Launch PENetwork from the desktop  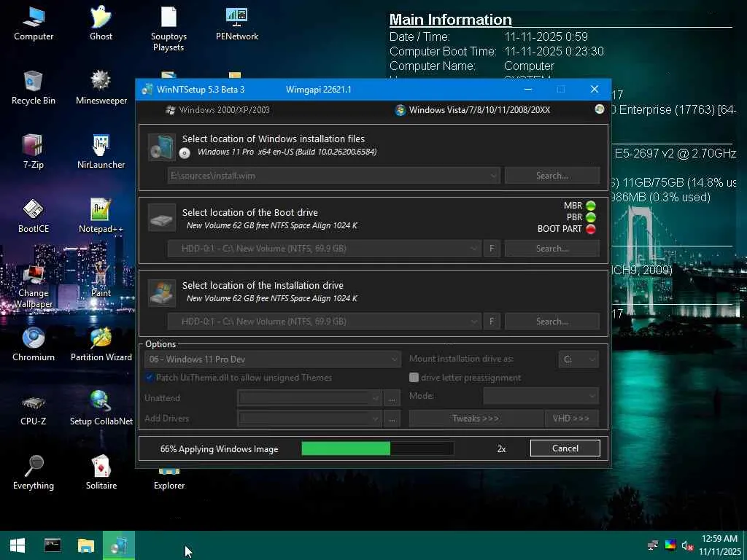[x=237, y=24]
